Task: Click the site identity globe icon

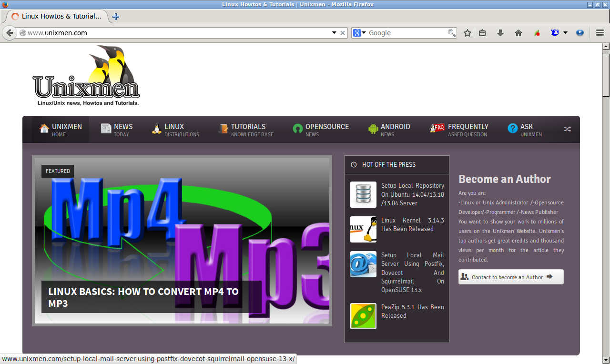Action: pos(22,33)
